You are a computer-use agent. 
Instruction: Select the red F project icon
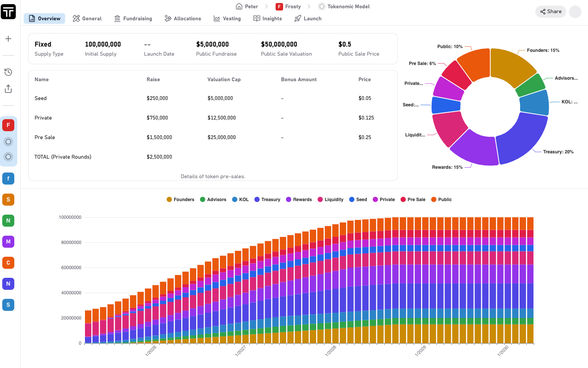coord(8,125)
